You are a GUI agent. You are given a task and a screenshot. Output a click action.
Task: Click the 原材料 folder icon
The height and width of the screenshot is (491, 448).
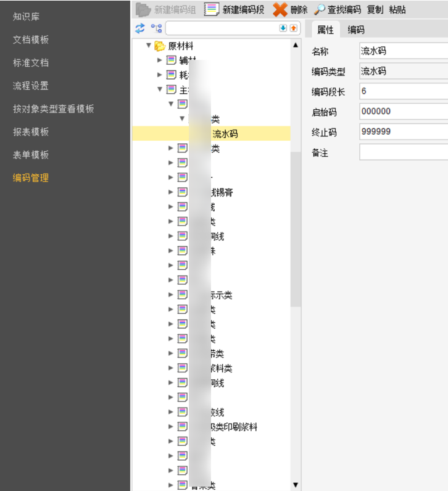click(160, 46)
